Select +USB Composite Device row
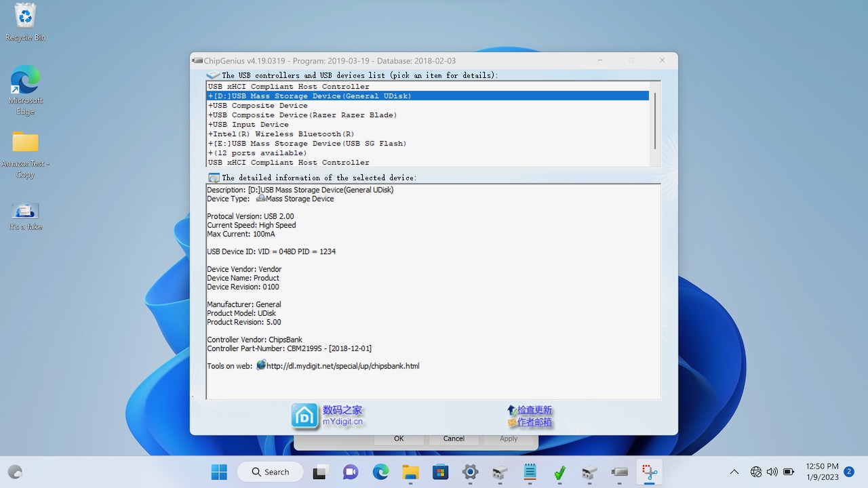Viewport: 868px width, 488px height. [427, 106]
